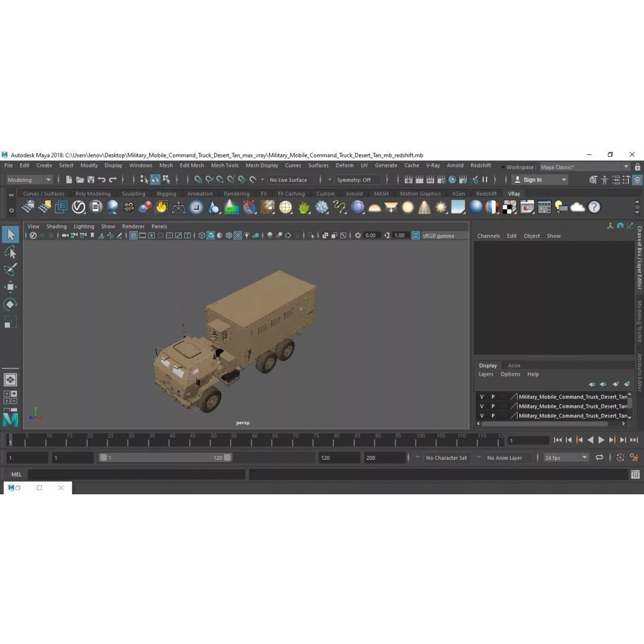Open the No Character Set dropdown
644x644 pixels.
[x=447, y=457]
